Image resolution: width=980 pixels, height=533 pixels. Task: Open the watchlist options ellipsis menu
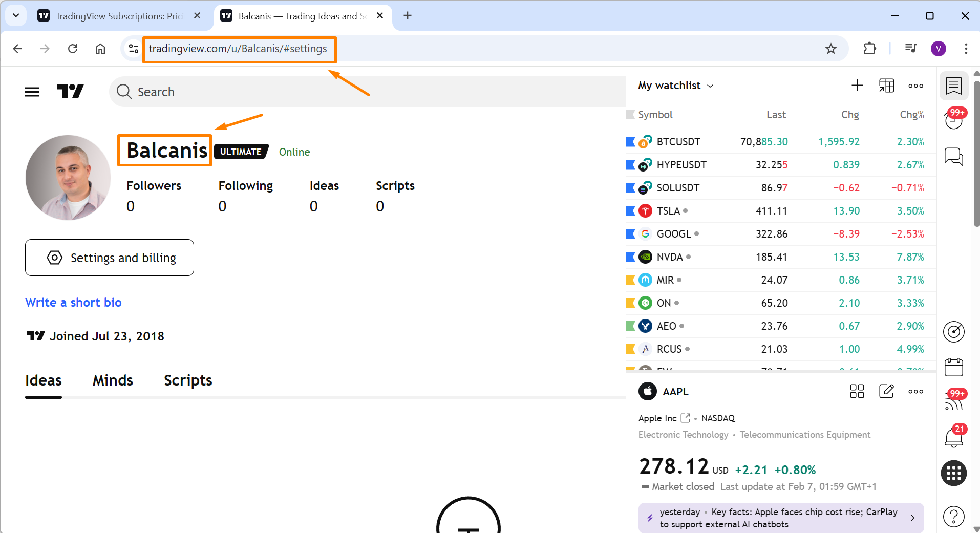tap(915, 86)
